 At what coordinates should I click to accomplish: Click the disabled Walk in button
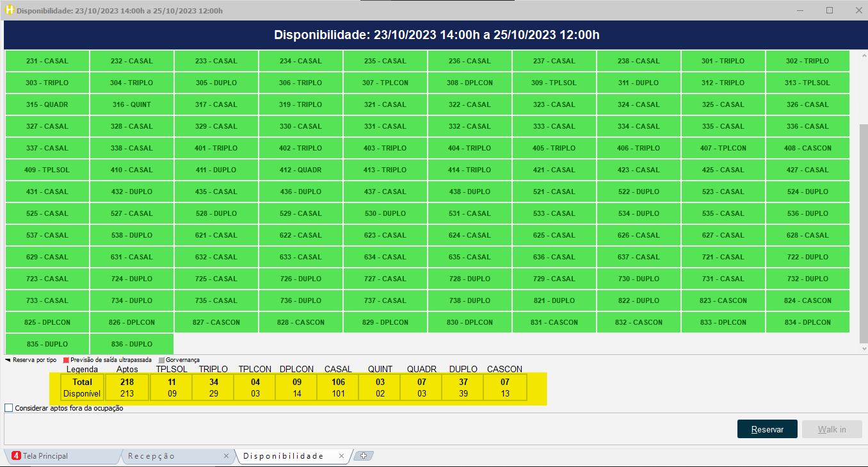(832, 429)
